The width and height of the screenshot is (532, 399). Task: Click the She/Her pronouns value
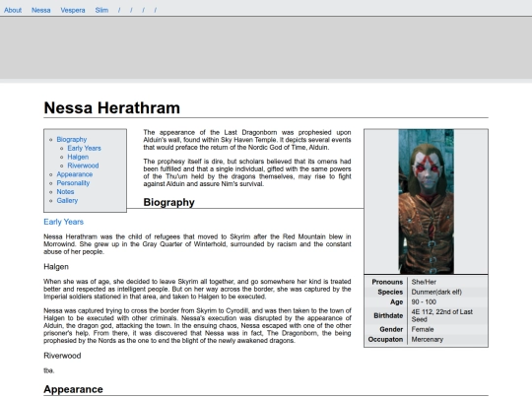[x=424, y=282]
